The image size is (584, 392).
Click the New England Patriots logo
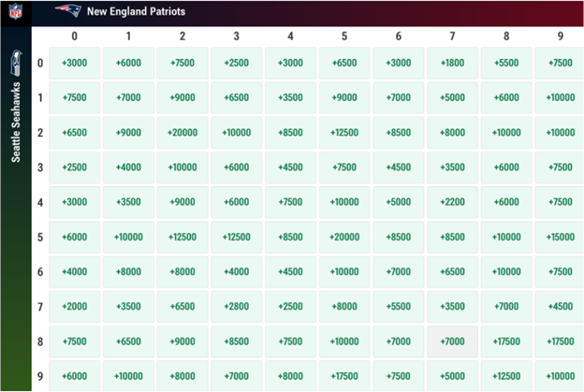(x=67, y=12)
